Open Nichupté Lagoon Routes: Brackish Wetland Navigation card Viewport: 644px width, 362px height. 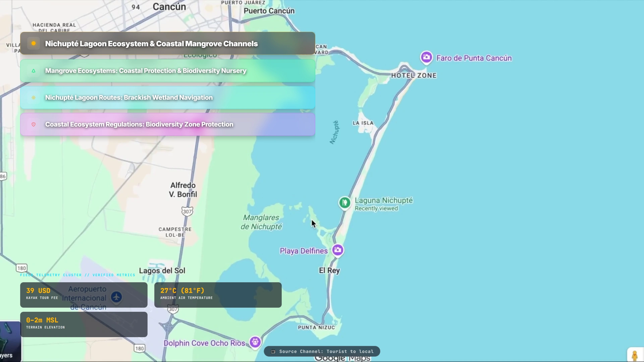tap(168, 98)
